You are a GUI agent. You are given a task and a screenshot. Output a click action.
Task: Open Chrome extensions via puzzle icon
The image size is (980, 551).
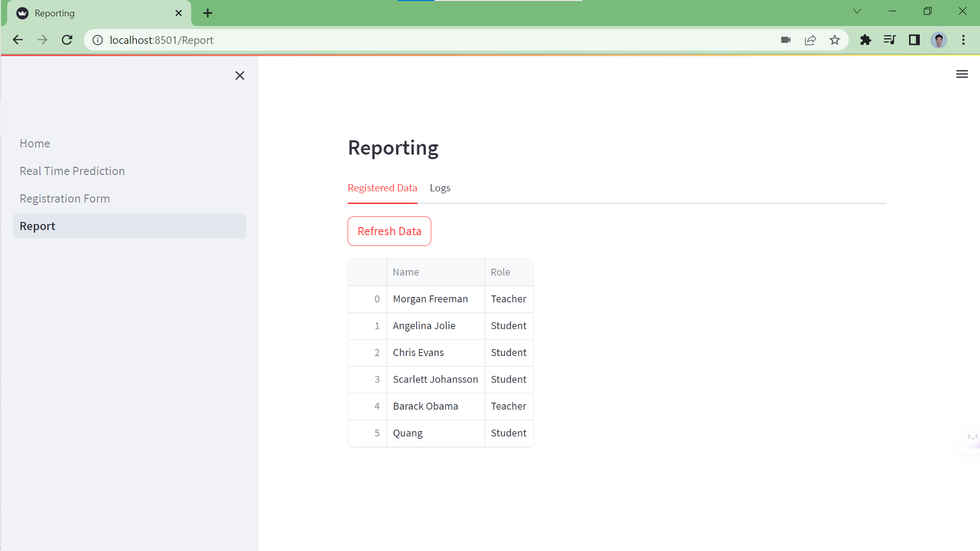pyautogui.click(x=865, y=40)
